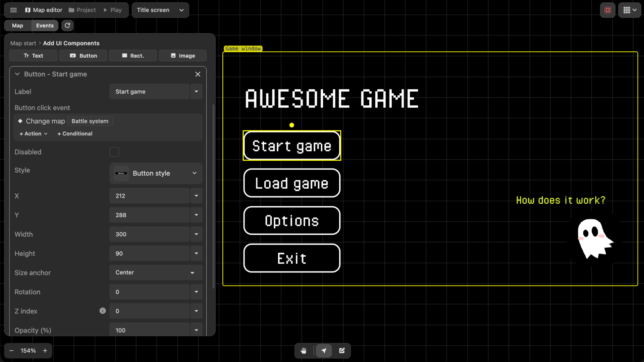Select the Load game button on canvas

pyautogui.click(x=292, y=183)
